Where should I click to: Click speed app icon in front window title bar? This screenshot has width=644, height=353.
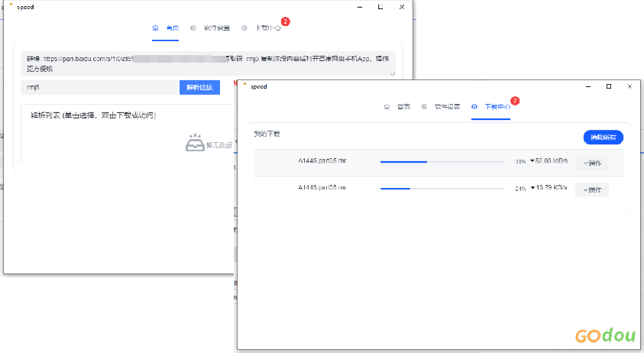[x=245, y=85]
